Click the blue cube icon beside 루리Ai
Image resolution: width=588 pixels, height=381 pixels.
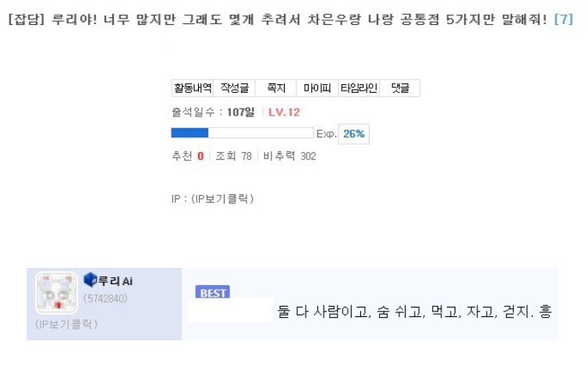[x=90, y=280]
